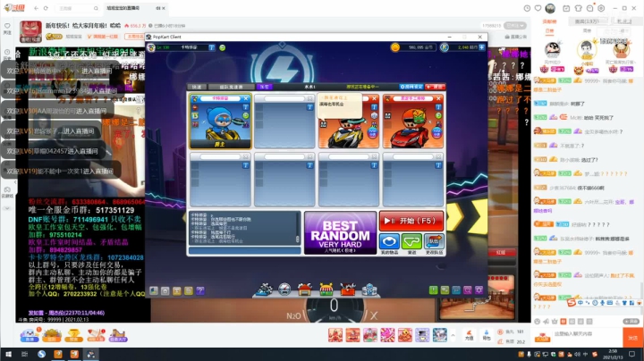Click the purple magnifier icon in game

tap(468, 290)
